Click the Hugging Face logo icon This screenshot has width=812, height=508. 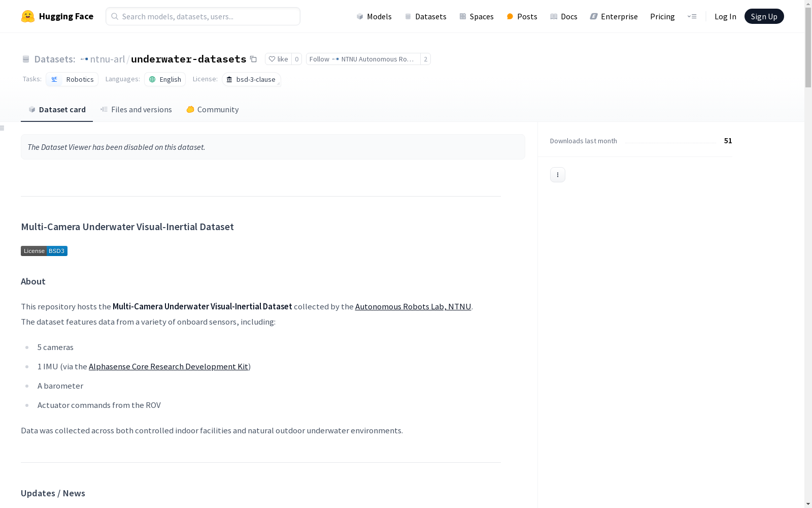click(x=28, y=16)
